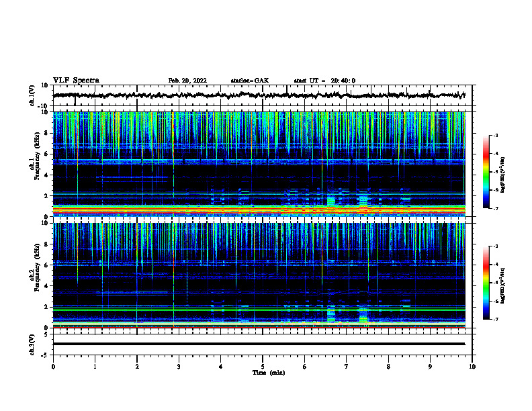Viewport: 532px width, 411px height.
Task: Click time axis tick label "1"
Action: pyautogui.click(x=95, y=367)
